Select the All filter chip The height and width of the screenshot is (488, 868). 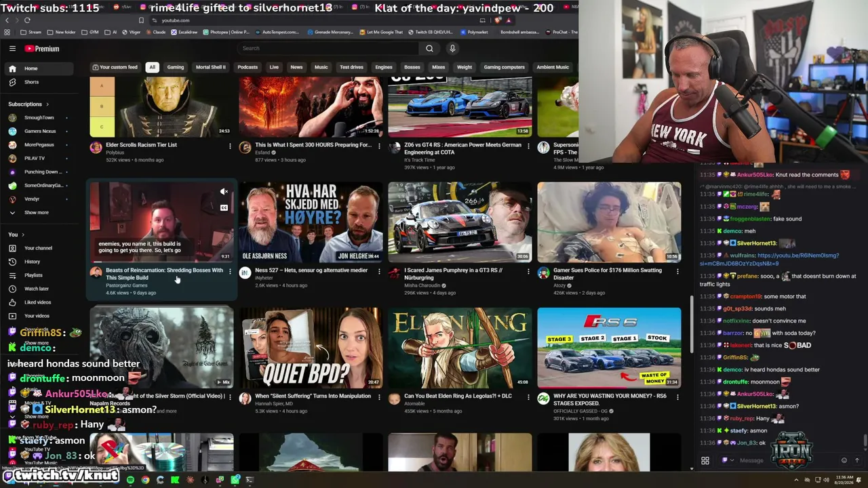[153, 67]
